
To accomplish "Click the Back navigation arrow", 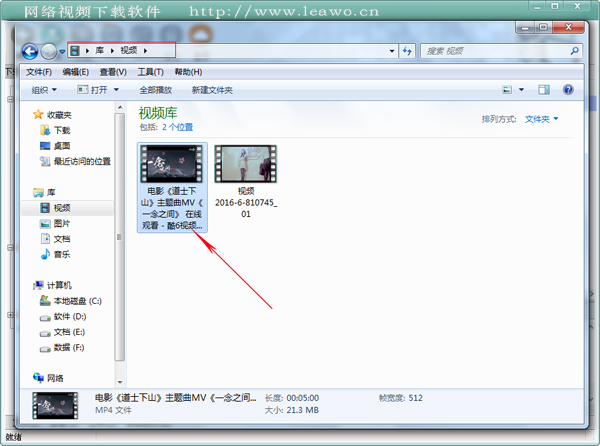I will coord(30,52).
